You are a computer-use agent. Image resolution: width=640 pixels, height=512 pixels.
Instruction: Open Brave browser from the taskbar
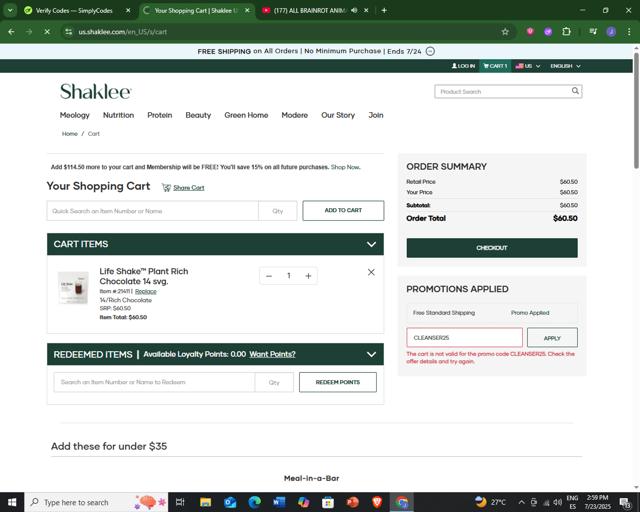tap(377, 502)
